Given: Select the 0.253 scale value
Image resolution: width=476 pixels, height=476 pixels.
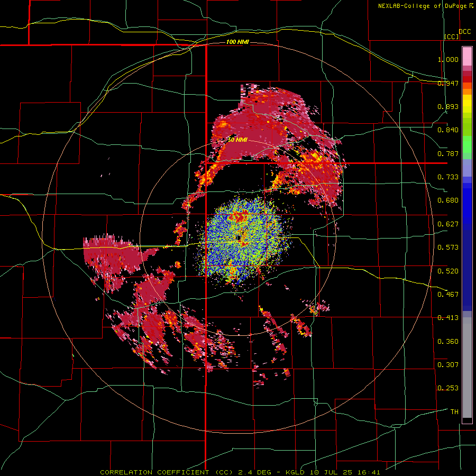Looking at the screenshot, I should pyautogui.click(x=448, y=388).
